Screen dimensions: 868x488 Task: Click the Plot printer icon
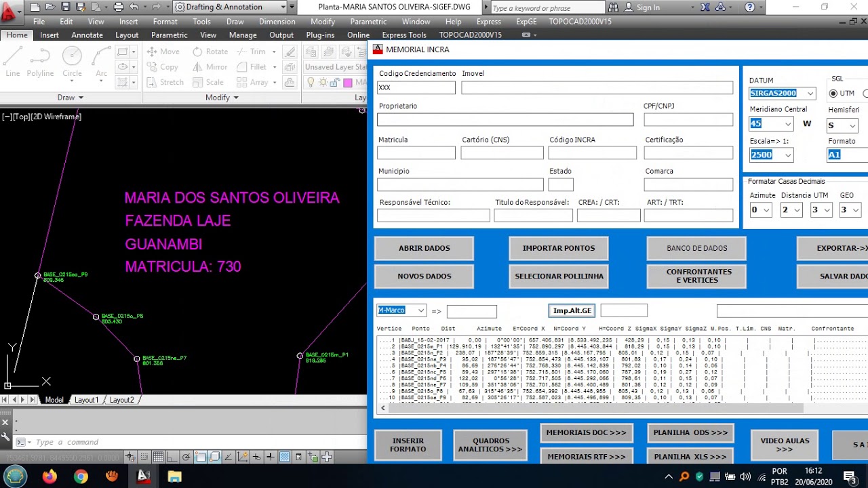click(119, 7)
